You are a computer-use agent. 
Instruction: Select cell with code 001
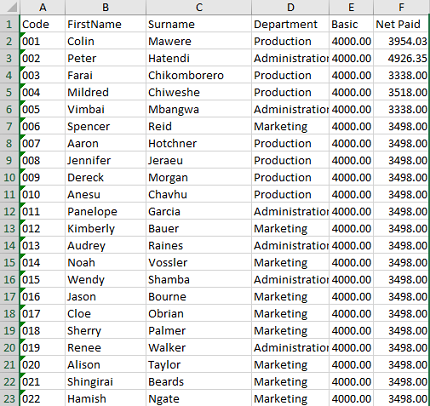pyautogui.click(x=43, y=41)
